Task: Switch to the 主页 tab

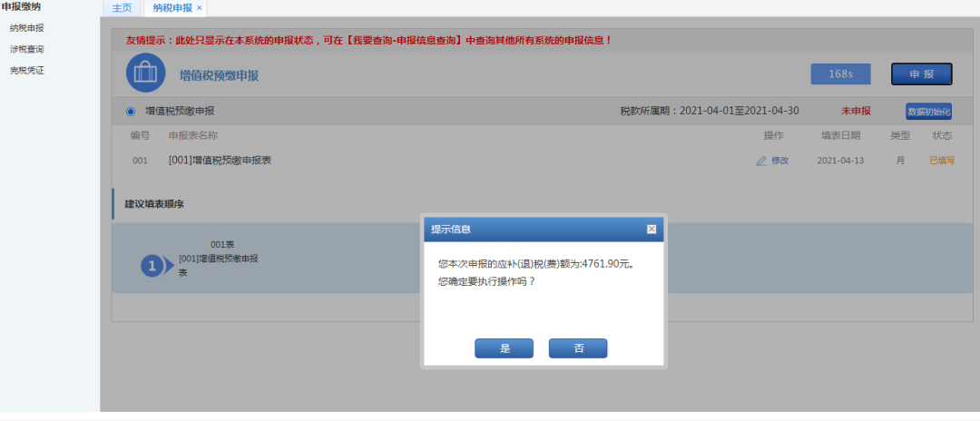Action: [122, 8]
